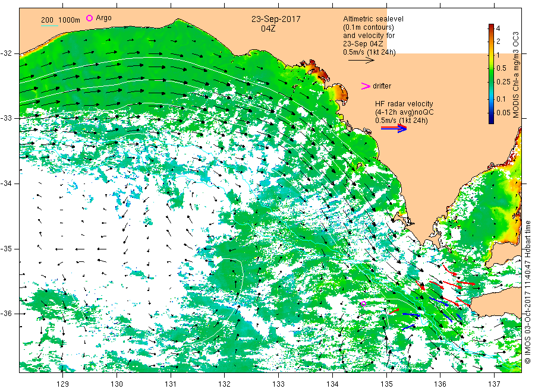This screenshot has height=392, width=535.
Task: Click the altimetric velocity scale arrow
Action: tap(361, 61)
